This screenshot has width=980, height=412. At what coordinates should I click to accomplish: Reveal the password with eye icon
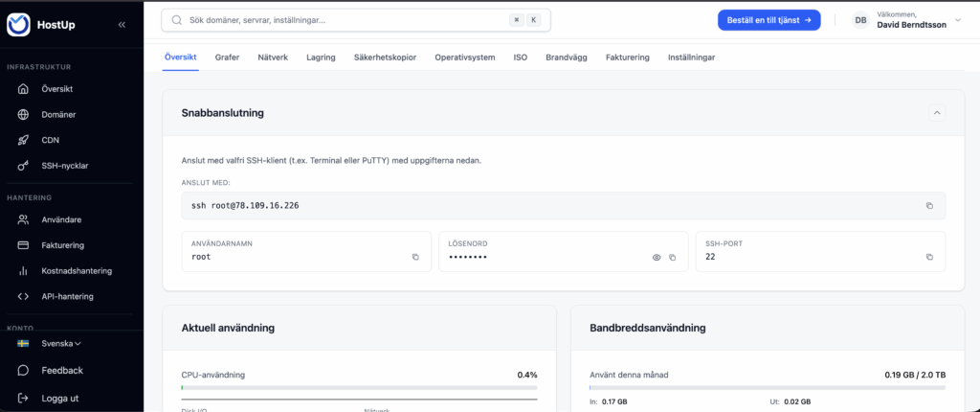coord(657,258)
